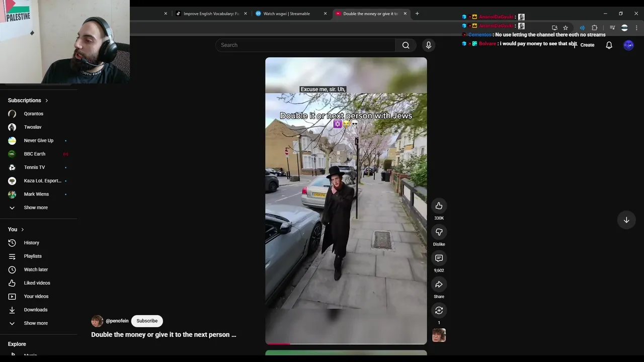The width and height of the screenshot is (644, 362).
Task: Open YouTube notifications bell
Action: pyautogui.click(x=609, y=45)
